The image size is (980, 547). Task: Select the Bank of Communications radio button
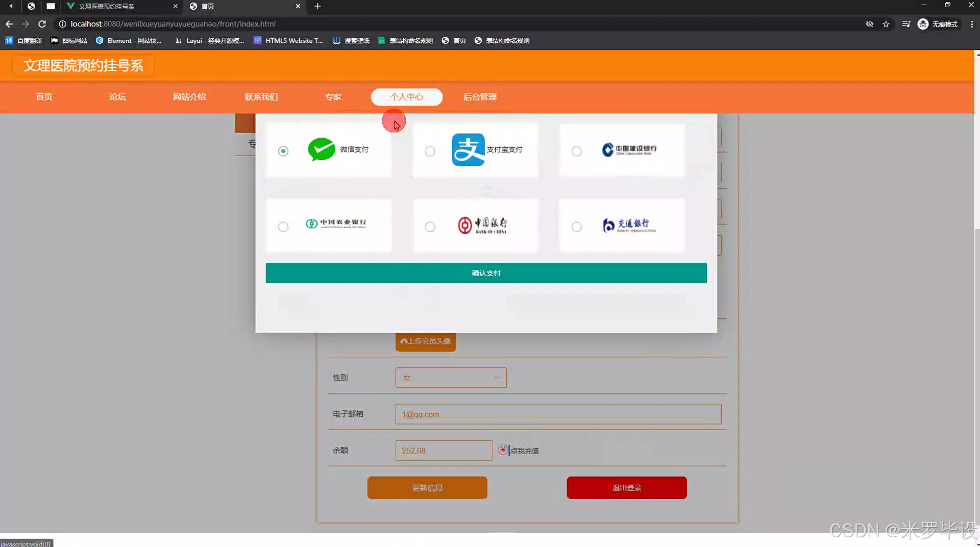577,227
